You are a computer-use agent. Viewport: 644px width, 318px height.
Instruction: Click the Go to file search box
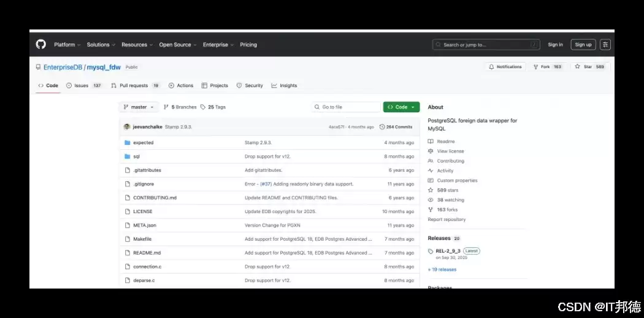click(x=346, y=107)
